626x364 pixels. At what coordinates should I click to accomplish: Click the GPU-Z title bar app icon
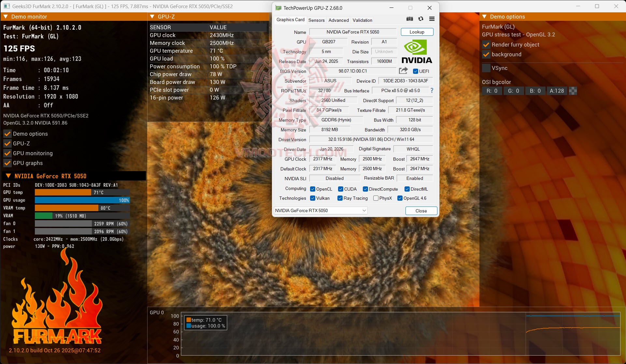pos(278,8)
